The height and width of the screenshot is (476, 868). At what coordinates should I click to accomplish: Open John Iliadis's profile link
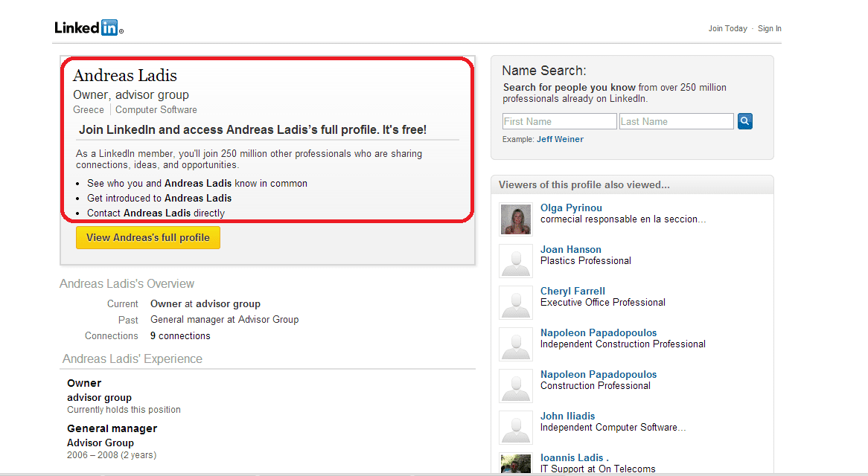(x=567, y=416)
